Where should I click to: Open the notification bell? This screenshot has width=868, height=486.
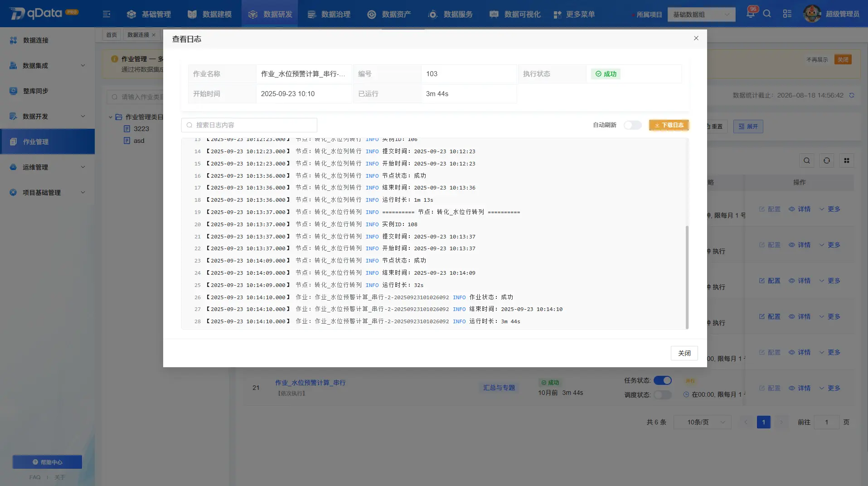(x=751, y=14)
